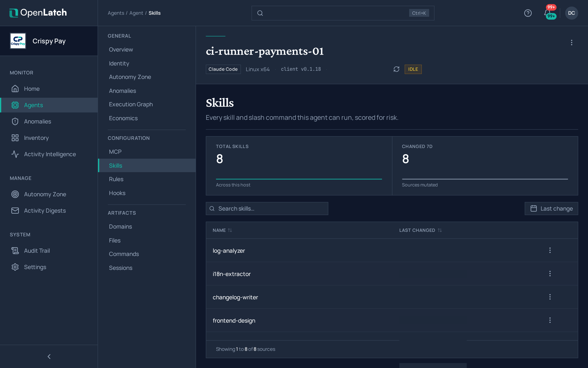The width and height of the screenshot is (588, 368).
Task: Click the Crispy Pay organization logo
Action: click(18, 41)
